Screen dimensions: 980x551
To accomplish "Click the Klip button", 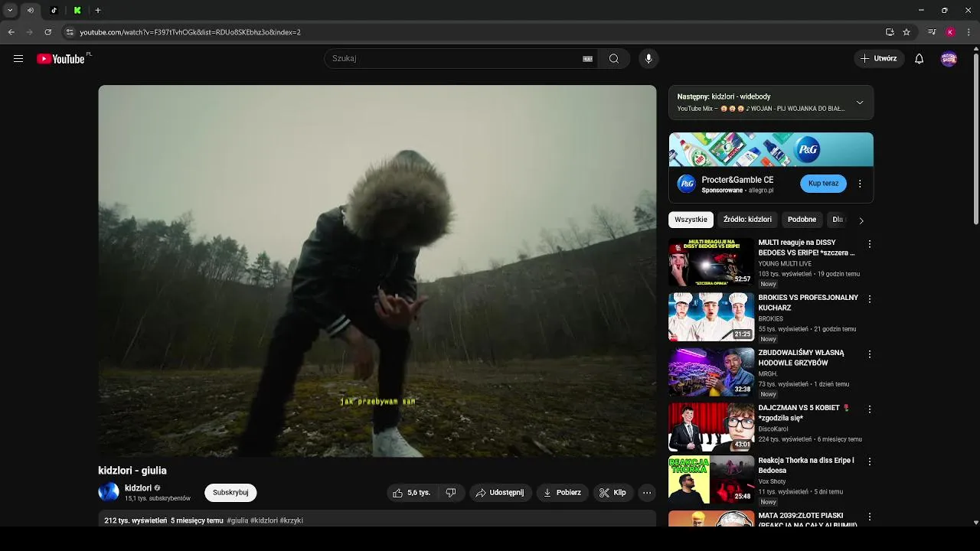I will coord(612,493).
